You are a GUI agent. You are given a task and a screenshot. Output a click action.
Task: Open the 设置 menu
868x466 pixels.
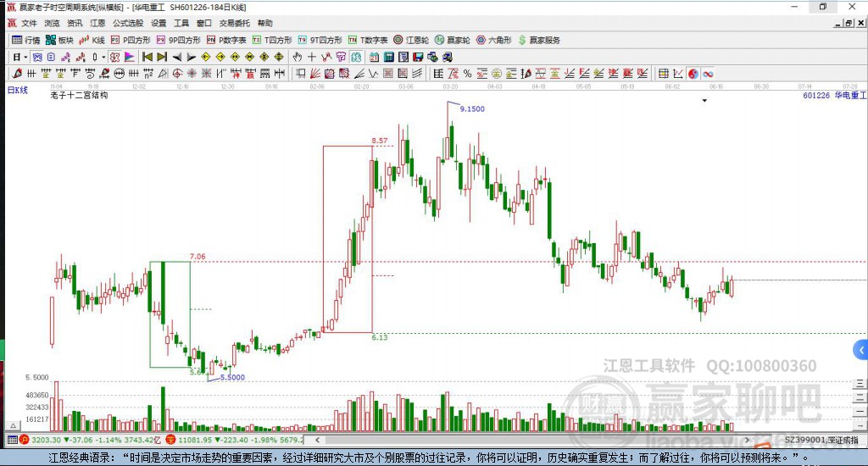tap(159, 23)
